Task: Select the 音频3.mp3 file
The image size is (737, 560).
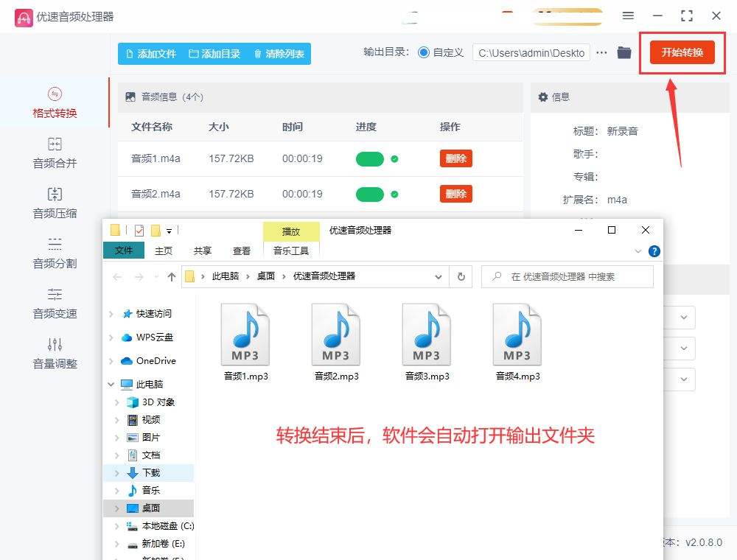Action: pyautogui.click(x=427, y=343)
